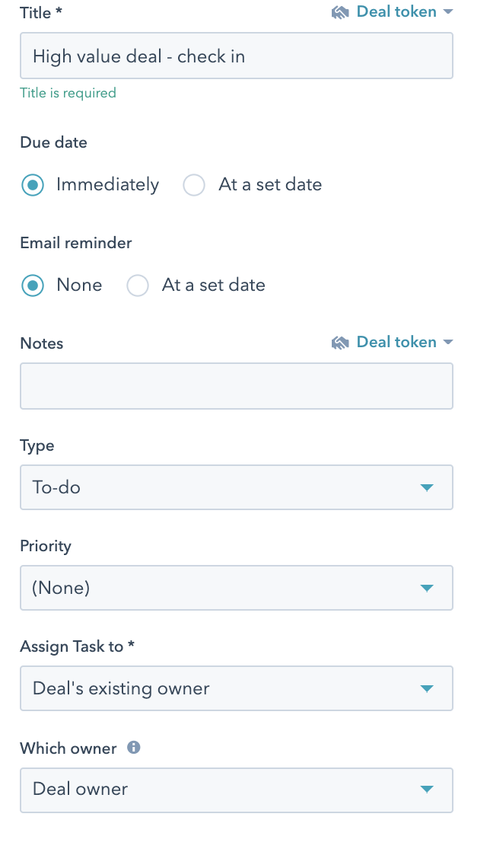Click the Deal token link above the Title field

396,12
